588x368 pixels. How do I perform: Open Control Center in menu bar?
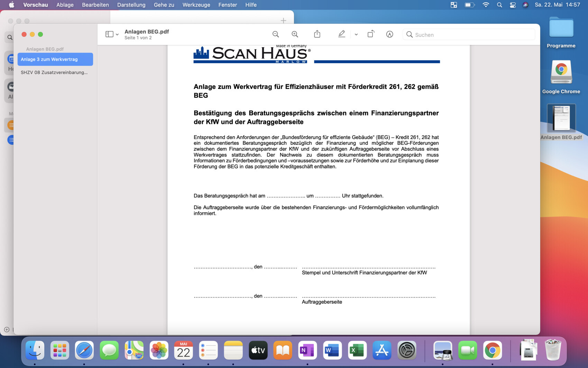(513, 5)
